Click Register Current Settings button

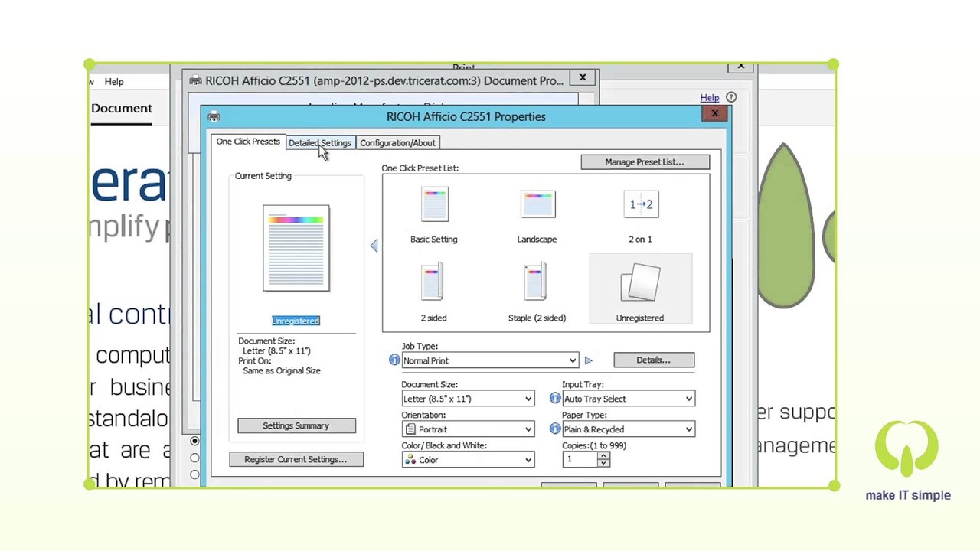(296, 459)
